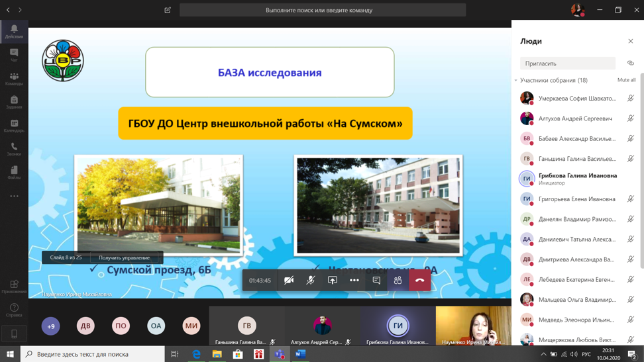Open the Windows Start menu
Viewport: 644px width, 362px height.
click(x=10, y=354)
